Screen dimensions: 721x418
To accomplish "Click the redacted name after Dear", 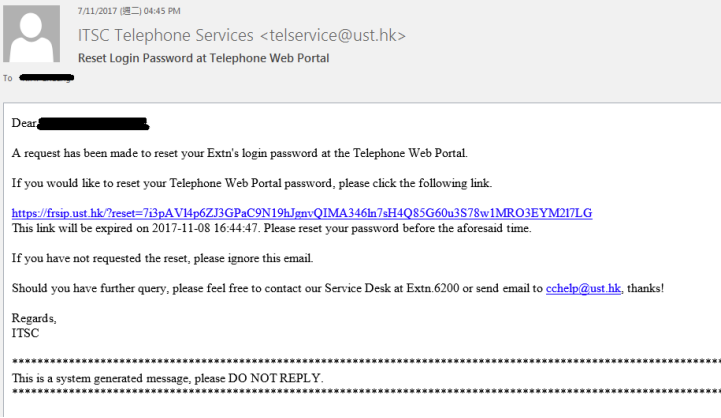I will [93, 124].
